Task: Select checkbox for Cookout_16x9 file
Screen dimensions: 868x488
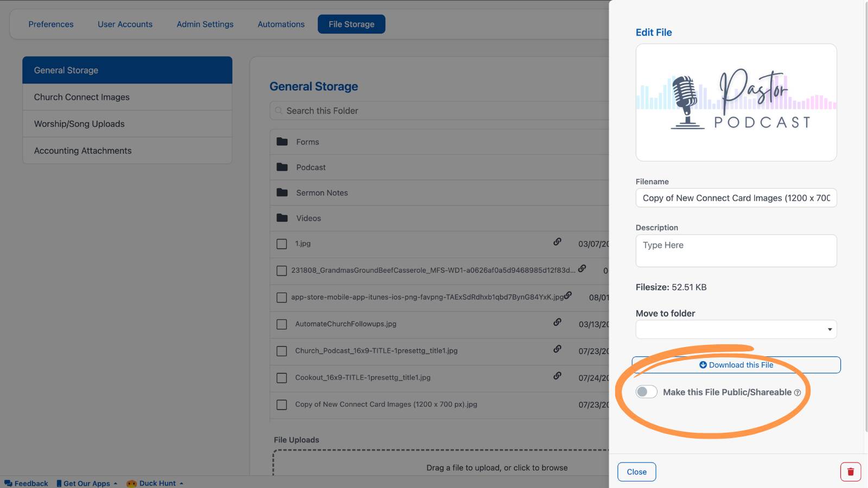Action: [x=282, y=378]
